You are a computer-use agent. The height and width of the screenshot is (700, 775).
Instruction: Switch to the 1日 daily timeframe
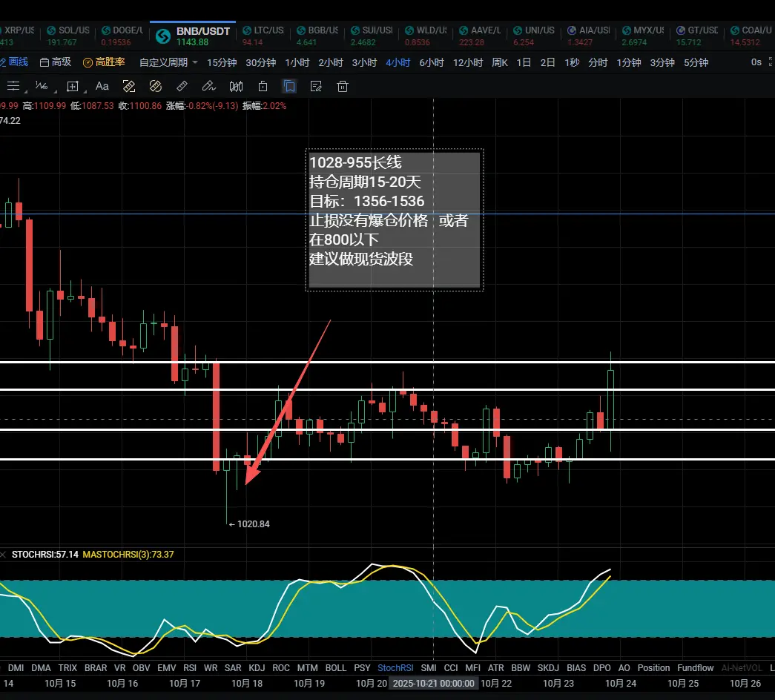[x=524, y=62]
